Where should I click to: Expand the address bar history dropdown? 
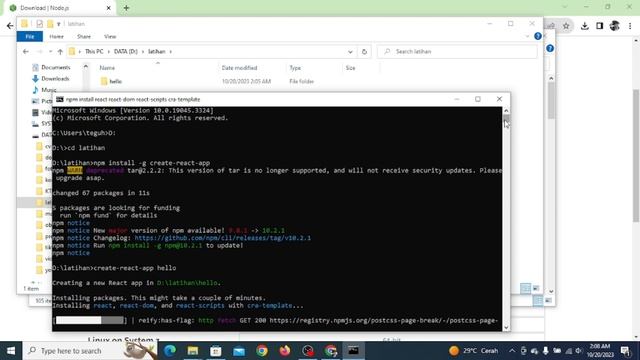(350, 51)
